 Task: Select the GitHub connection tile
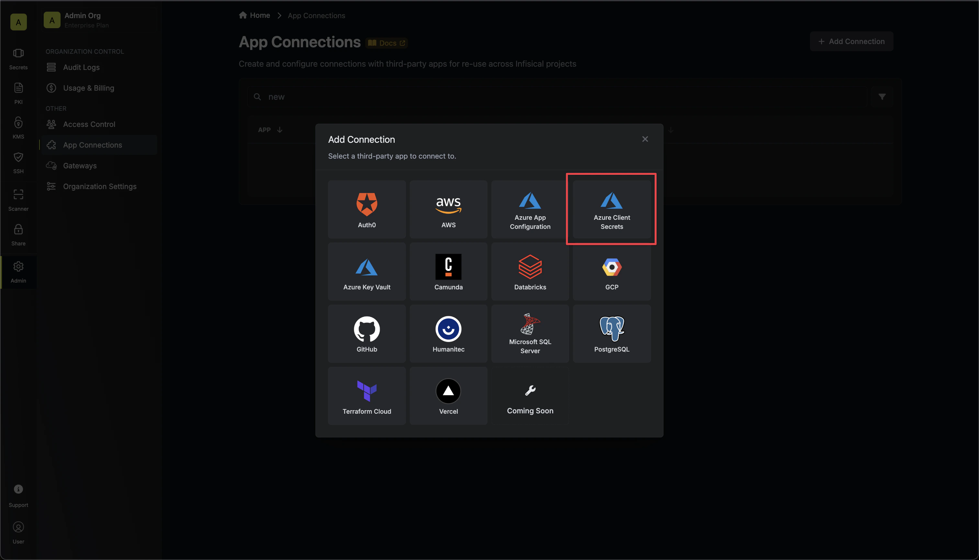pos(366,333)
